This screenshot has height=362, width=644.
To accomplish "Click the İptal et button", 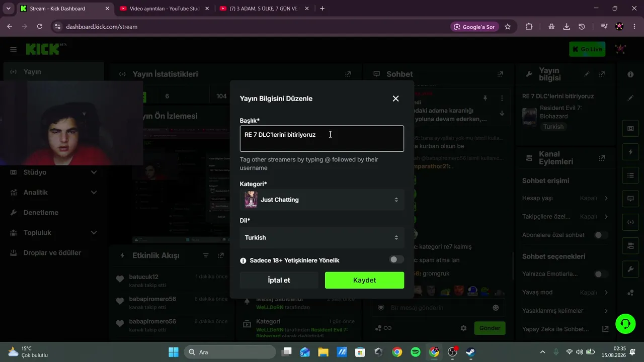I will pos(279,280).
